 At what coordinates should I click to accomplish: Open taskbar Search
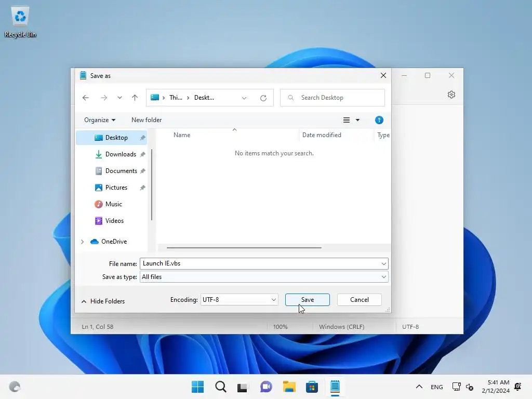pos(220,387)
